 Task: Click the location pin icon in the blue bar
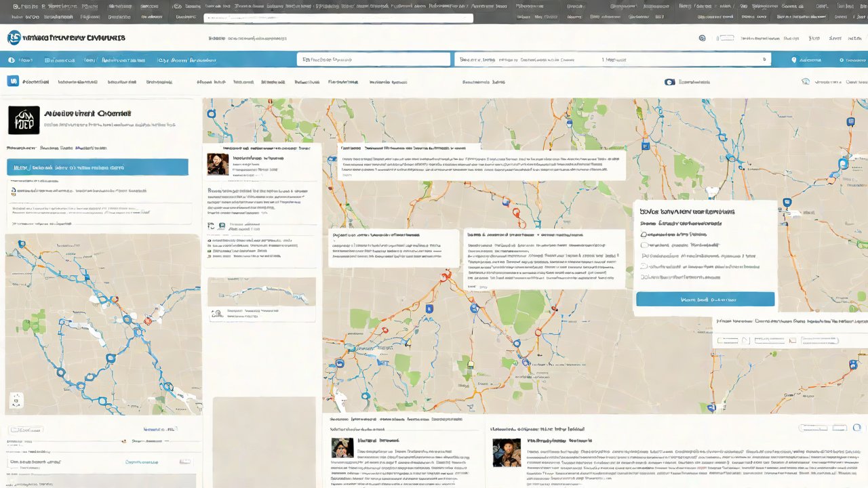(x=794, y=60)
